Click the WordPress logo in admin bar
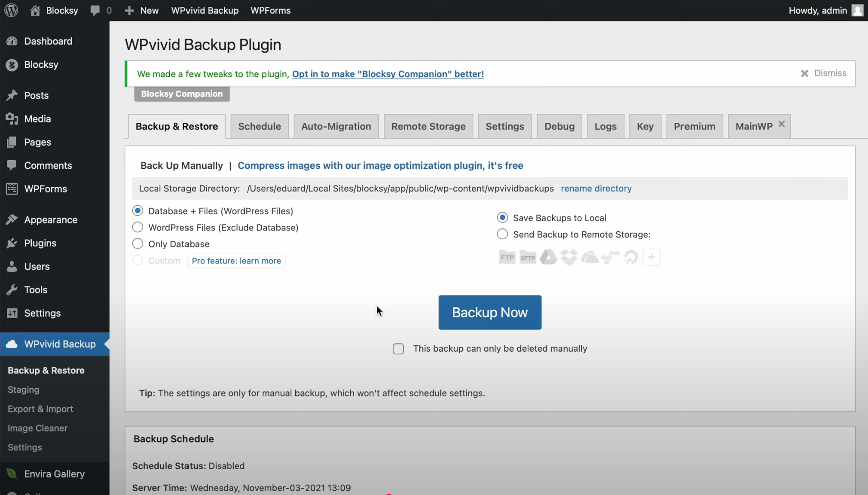 11,10
